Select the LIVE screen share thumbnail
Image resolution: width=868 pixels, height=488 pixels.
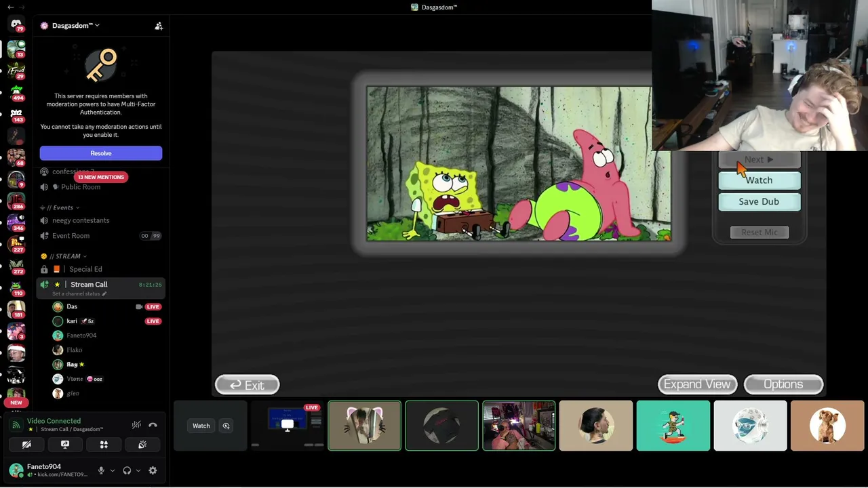(288, 426)
